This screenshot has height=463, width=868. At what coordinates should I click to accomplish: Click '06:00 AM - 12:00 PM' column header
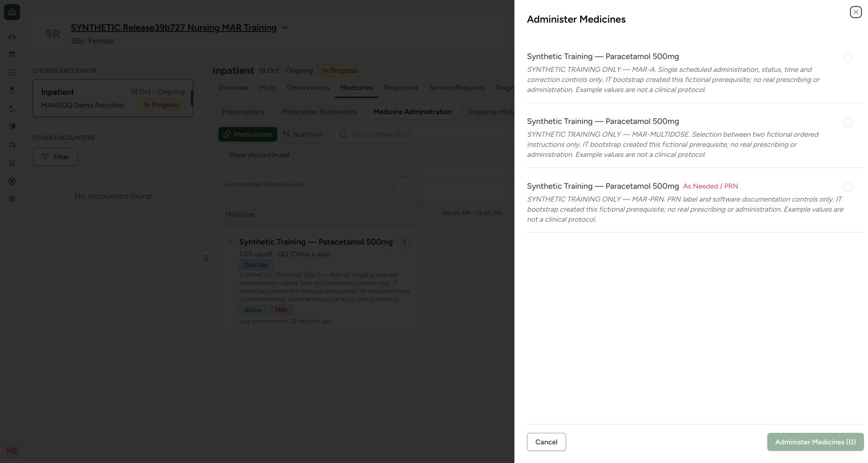[472, 213]
